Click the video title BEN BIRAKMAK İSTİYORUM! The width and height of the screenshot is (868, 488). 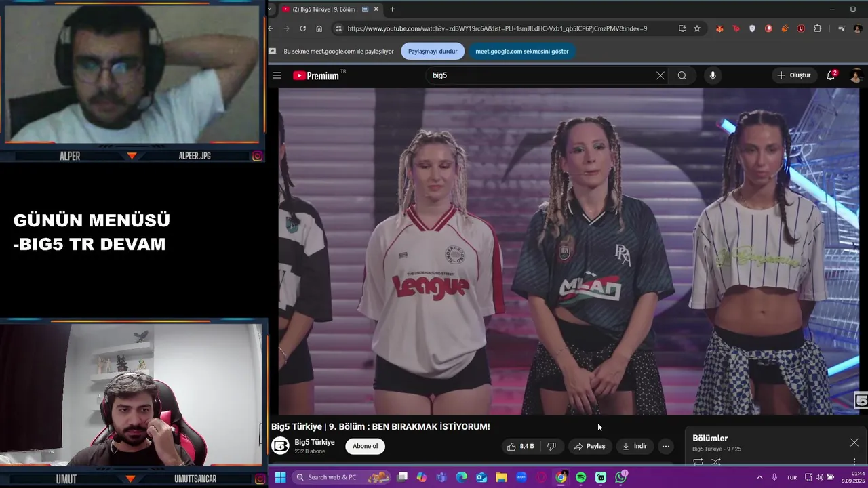(x=431, y=426)
